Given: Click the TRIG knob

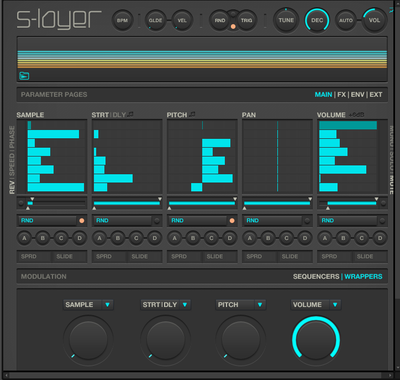Looking at the screenshot, I should (247, 21).
